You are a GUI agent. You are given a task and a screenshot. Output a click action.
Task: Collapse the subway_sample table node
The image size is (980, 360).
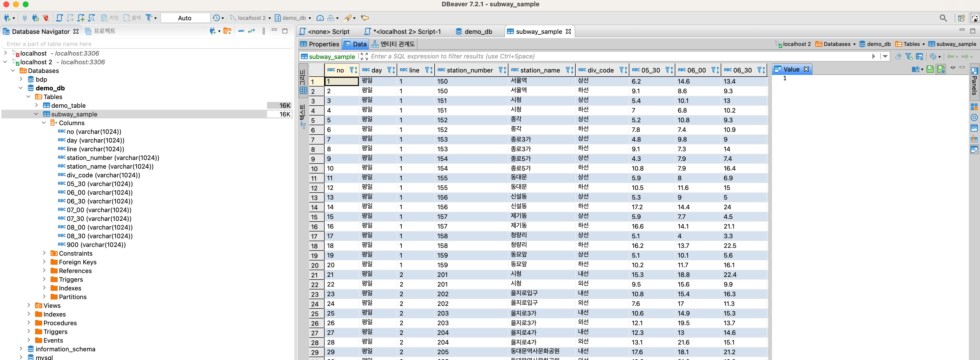(x=36, y=114)
